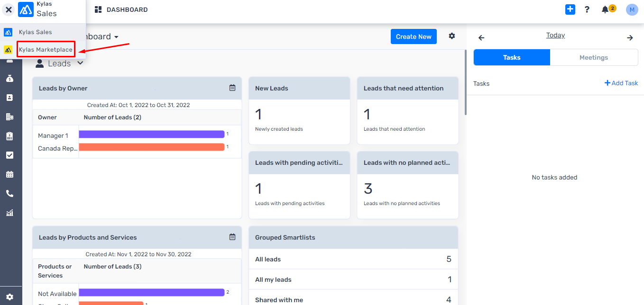Click the blue plus quick-add icon
Screen dimensions: 644x305
click(x=570, y=9)
